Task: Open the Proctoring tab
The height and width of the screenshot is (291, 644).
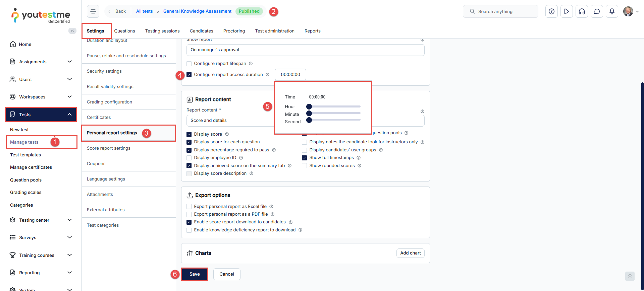Action: 234,31
